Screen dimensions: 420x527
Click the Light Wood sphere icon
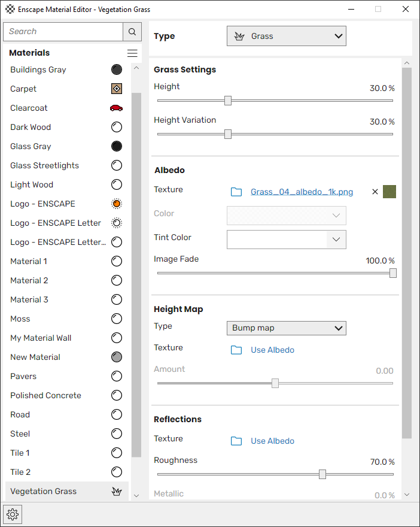[117, 184]
